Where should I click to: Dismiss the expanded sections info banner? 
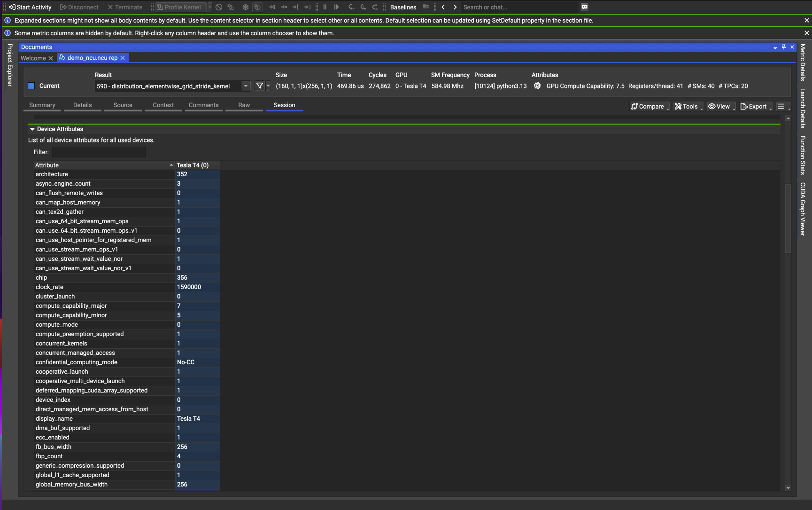pos(806,20)
